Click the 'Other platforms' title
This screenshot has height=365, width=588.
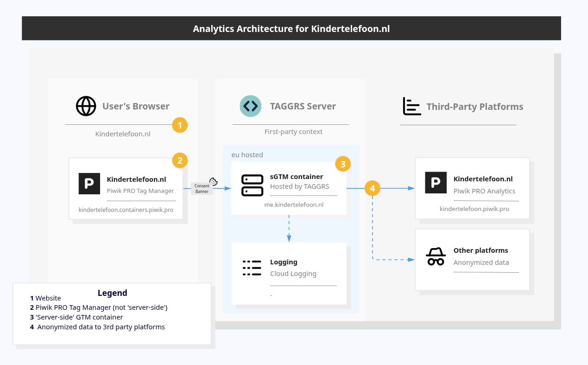tap(481, 250)
